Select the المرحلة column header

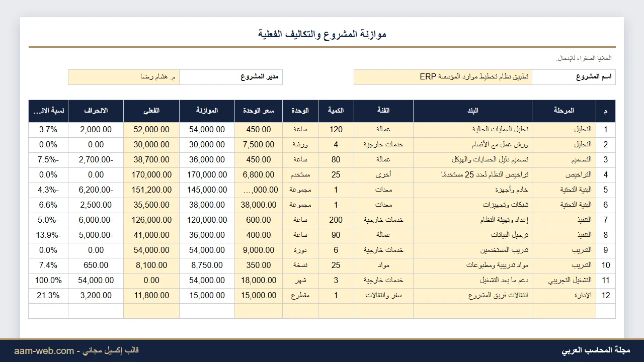point(564,111)
